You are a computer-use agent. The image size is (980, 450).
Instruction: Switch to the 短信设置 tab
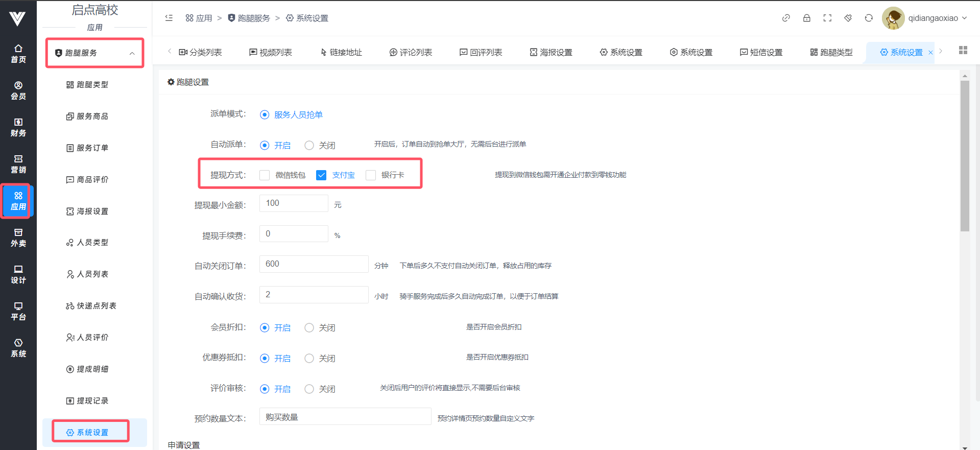coord(761,52)
